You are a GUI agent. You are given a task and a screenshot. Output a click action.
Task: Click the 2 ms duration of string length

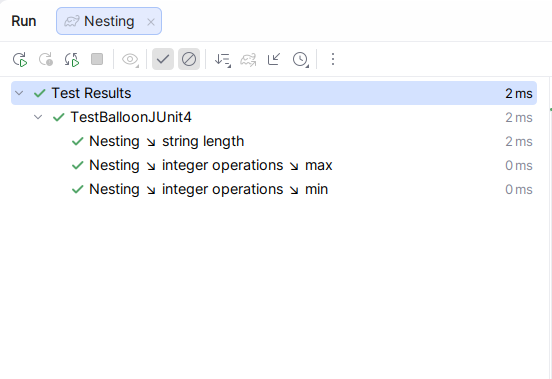click(519, 141)
